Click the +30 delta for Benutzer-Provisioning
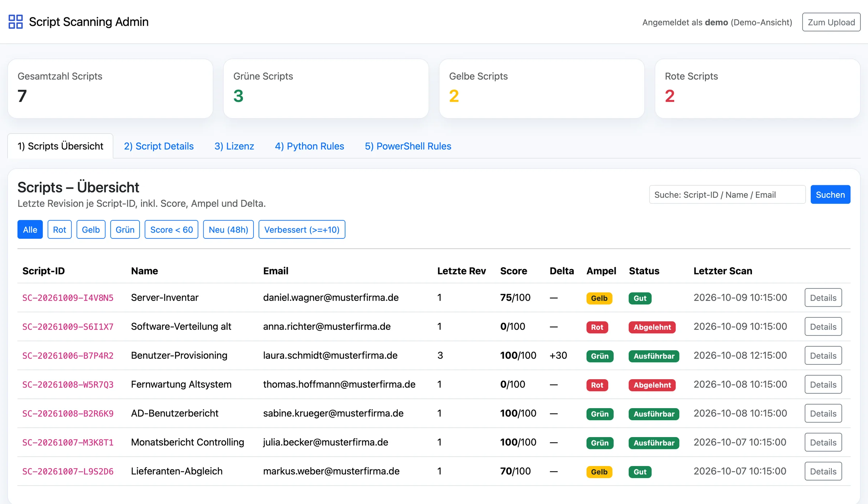This screenshot has width=868, height=504. [558, 355]
